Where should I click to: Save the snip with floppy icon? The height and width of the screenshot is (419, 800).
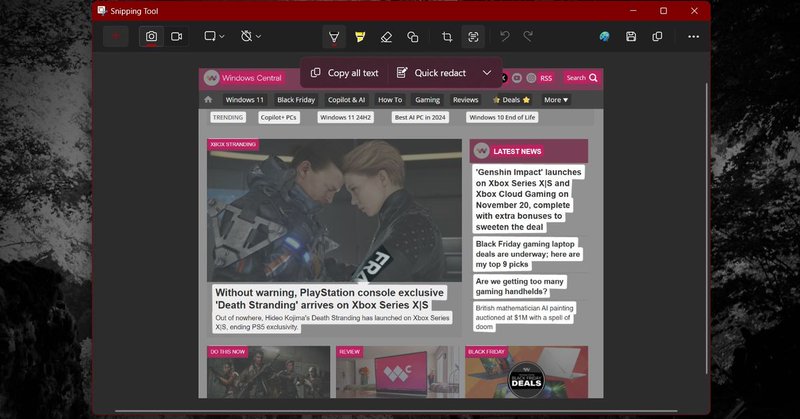[x=631, y=36]
